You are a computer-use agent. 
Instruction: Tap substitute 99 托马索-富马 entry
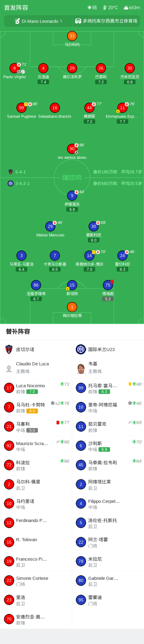[x=108, y=388]
